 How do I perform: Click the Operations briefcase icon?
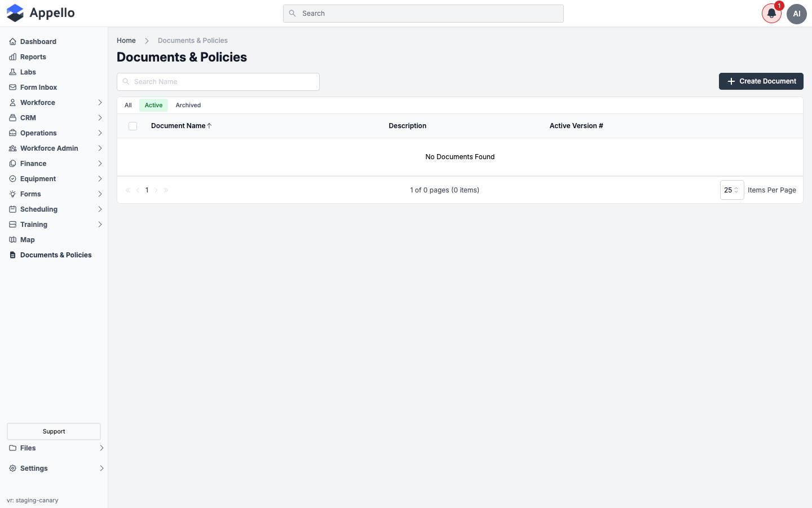[x=12, y=133]
